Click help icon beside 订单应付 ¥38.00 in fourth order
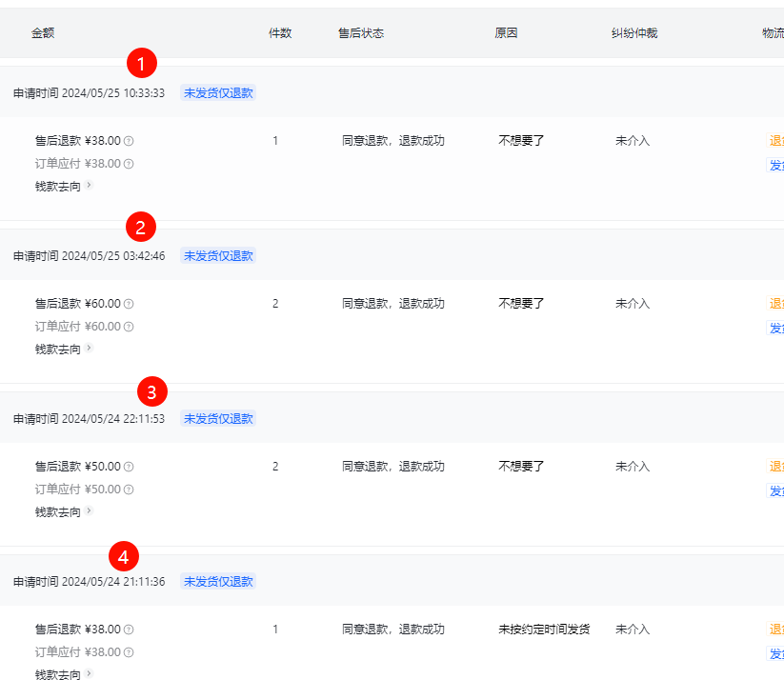 (129, 652)
